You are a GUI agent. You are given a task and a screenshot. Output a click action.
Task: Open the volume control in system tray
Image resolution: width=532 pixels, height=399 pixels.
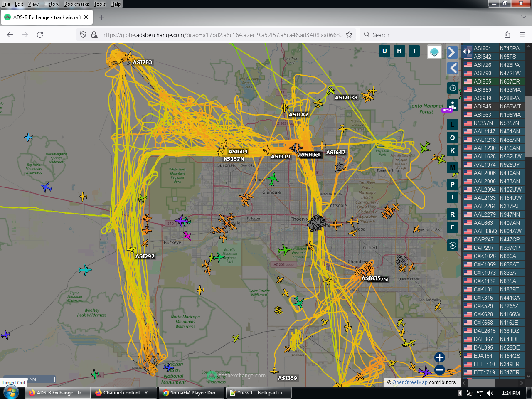(x=490, y=393)
